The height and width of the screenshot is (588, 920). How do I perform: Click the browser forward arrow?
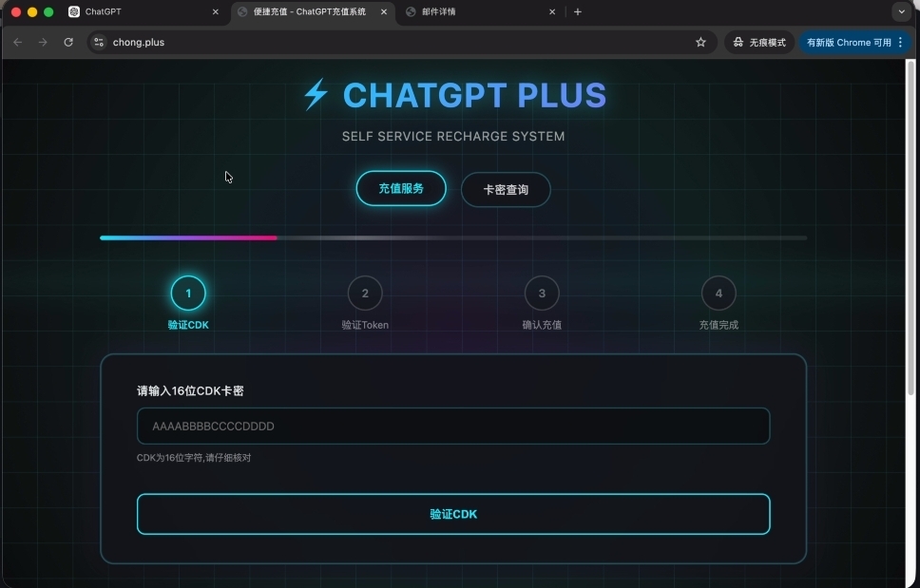point(43,42)
